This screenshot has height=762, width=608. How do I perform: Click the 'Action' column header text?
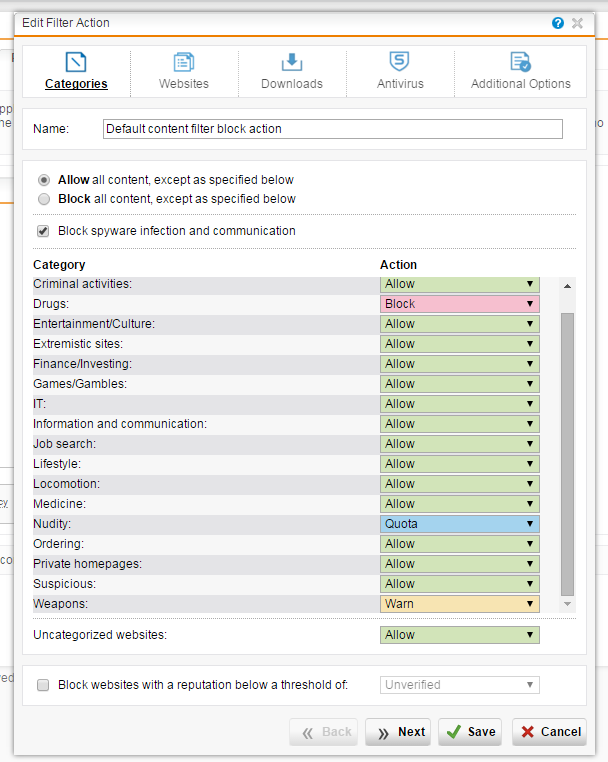point(399,265)
